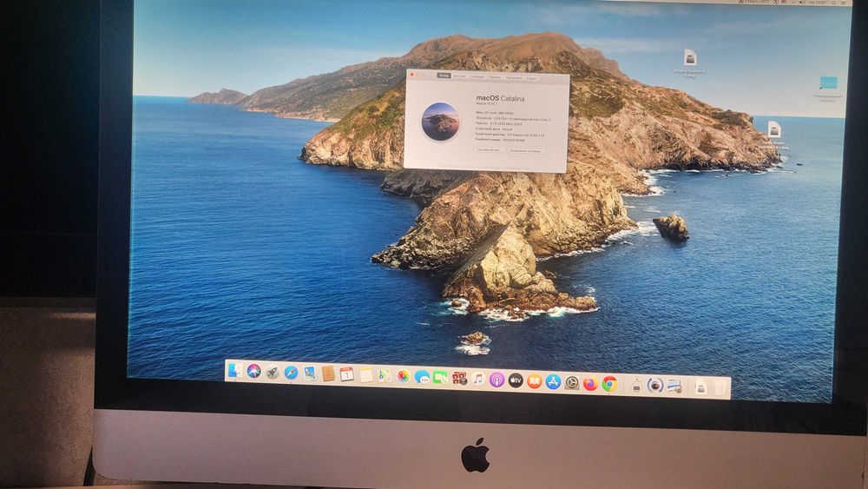
Task: Switch to the Displays tab
Action: tap(459, 76)
